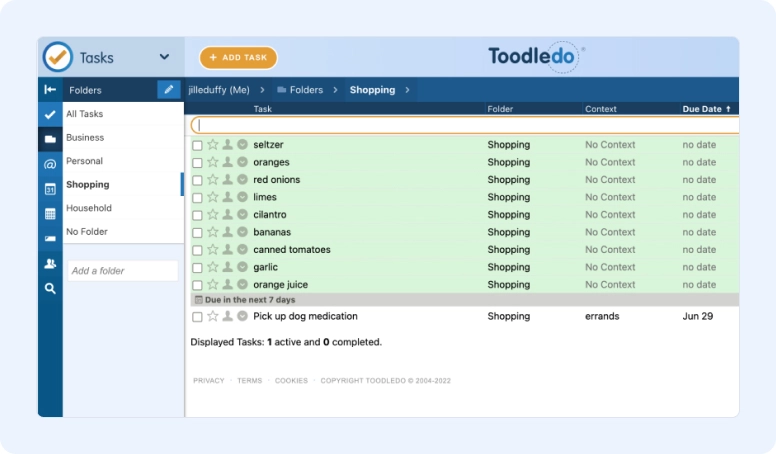Click the assign person icon for oranges
This screenshot has width=776, height=454.
tap(227, 163)
